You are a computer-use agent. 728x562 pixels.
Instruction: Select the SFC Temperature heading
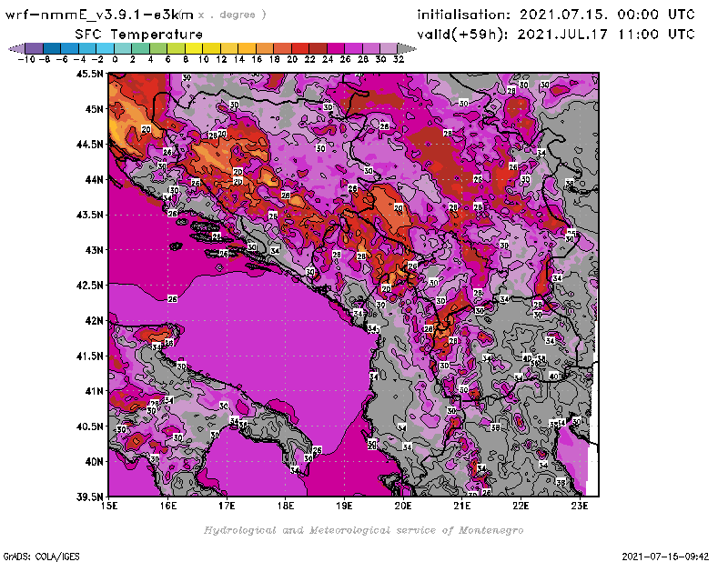139,35
